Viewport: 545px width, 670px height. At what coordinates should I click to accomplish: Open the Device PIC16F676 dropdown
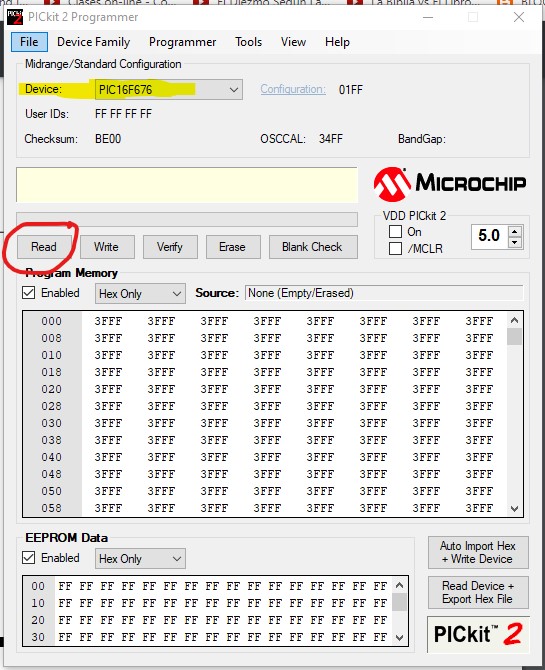pyautogui.click(x=168, y=90)
